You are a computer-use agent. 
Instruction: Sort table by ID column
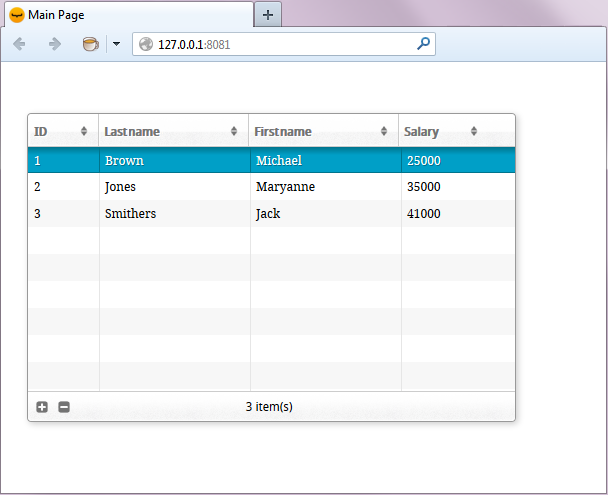[62, 131]
